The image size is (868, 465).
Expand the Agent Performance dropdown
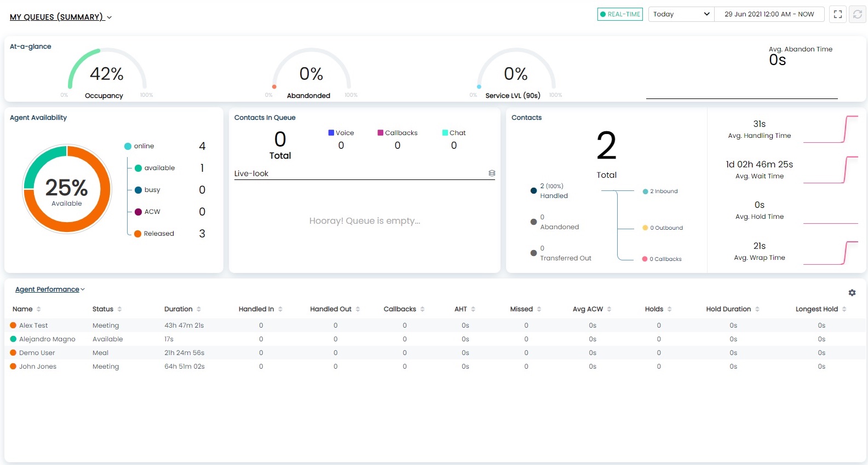[50, 289]
